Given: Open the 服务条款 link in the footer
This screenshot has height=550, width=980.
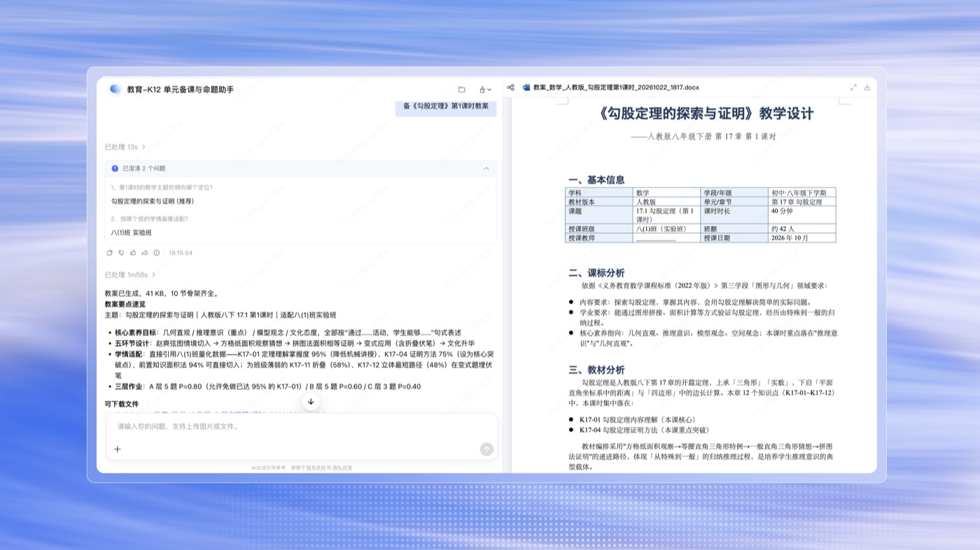Looking at the screenshot, I should click(x=316, y=467).
